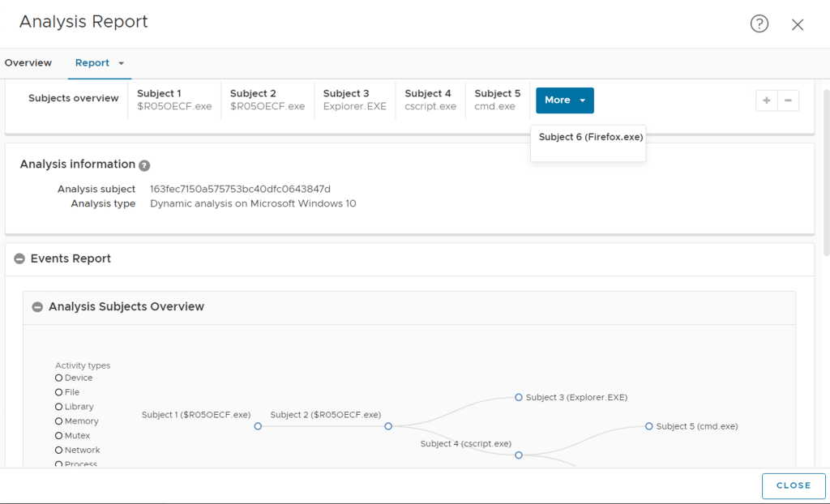Collapse the Analysis Subjects Overview panel
This screenshot has width=830, height=504.
coord(37,307)
